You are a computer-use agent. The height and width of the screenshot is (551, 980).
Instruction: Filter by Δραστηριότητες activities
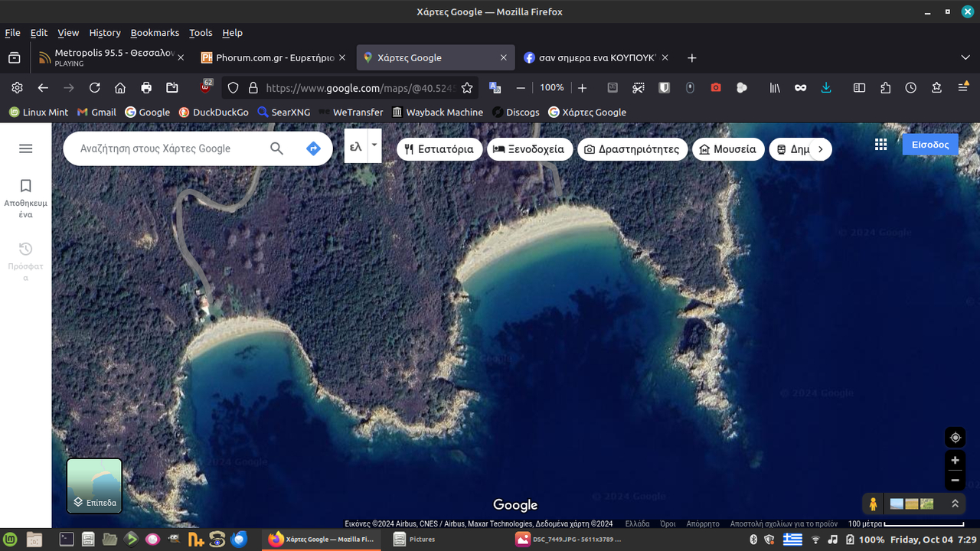point(632,149)
